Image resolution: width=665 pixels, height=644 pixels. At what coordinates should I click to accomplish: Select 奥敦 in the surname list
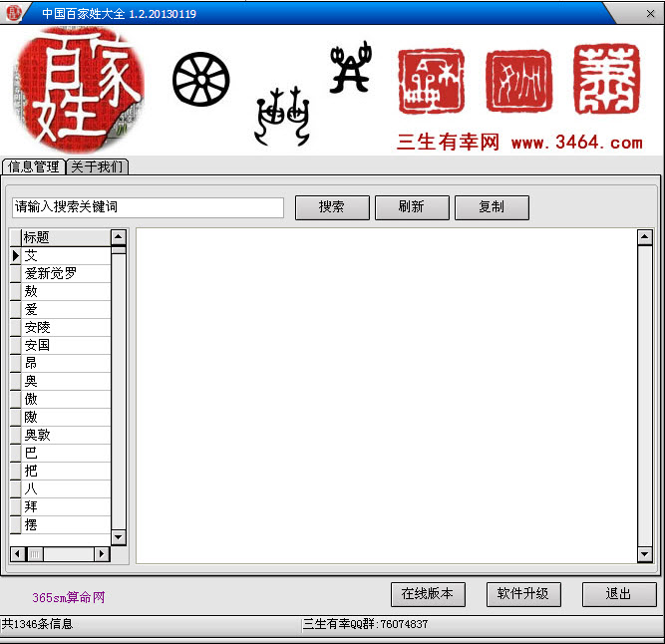pyautogui.click(x=66, y=435)
